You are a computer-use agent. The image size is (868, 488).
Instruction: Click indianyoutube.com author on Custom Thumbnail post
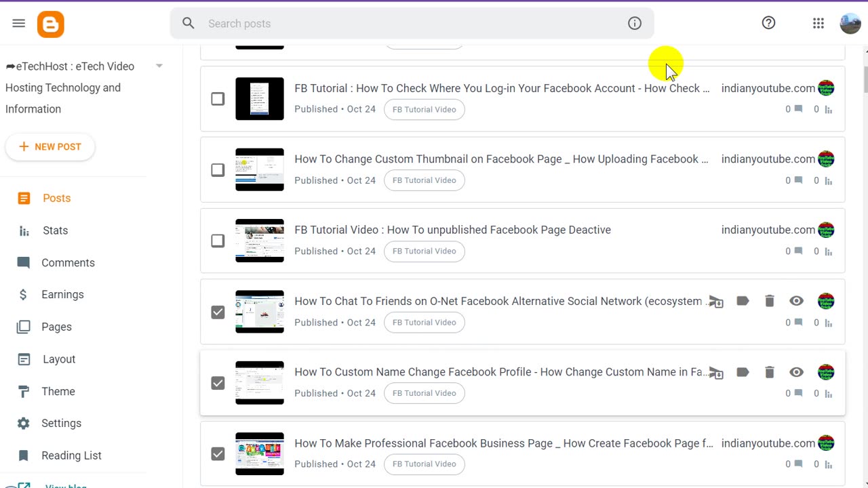768,159
